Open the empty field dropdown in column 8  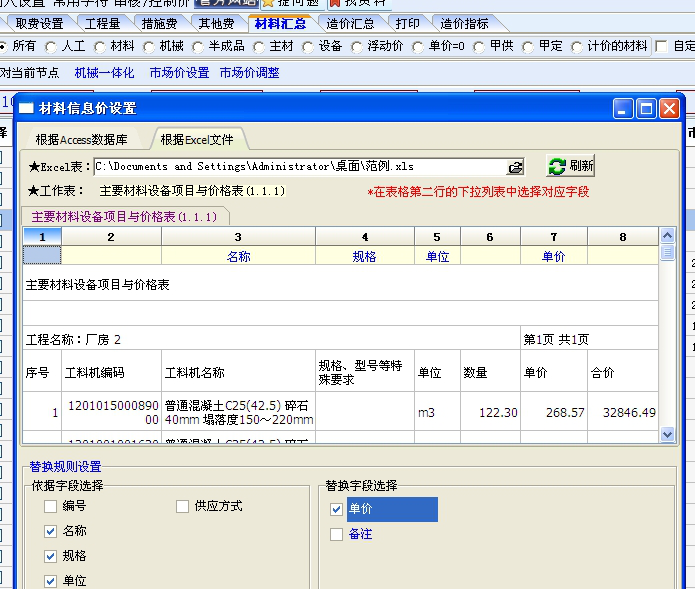(623, 256)
